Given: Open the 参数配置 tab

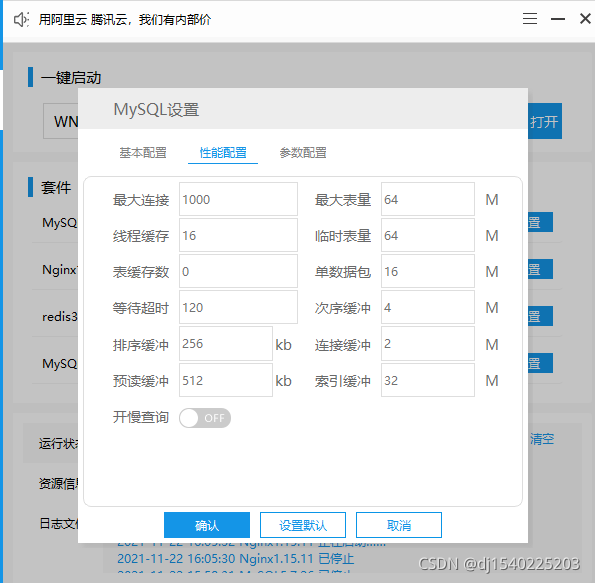Looking at the screenshot, I should [303, 153].
